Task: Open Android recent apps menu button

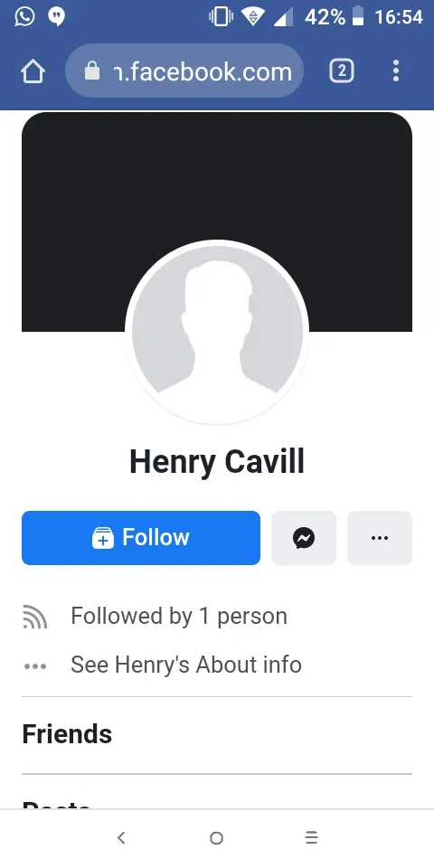Action: tap(312, 838)
